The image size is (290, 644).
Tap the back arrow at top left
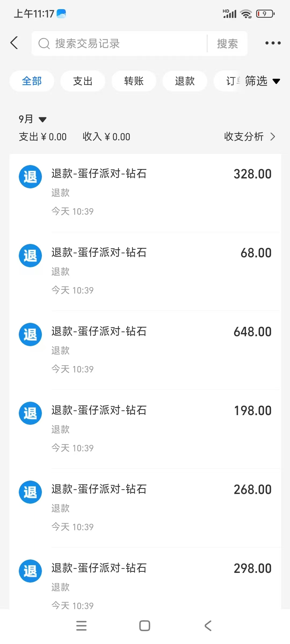14,43
